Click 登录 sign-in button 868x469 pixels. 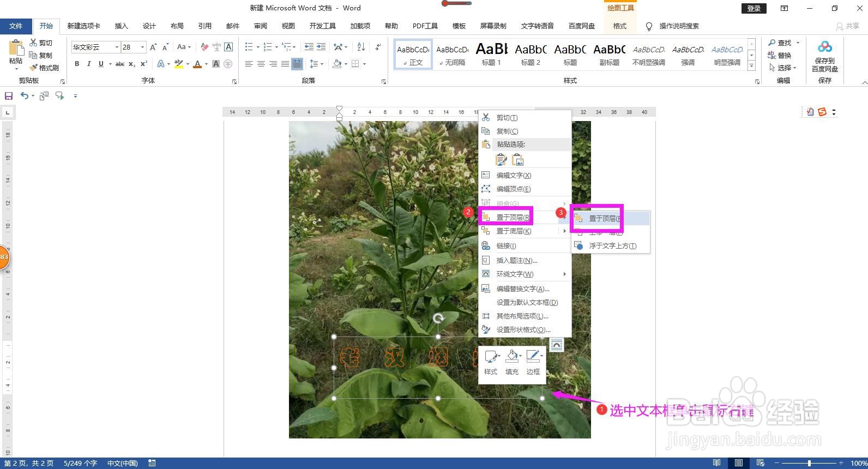754,8
